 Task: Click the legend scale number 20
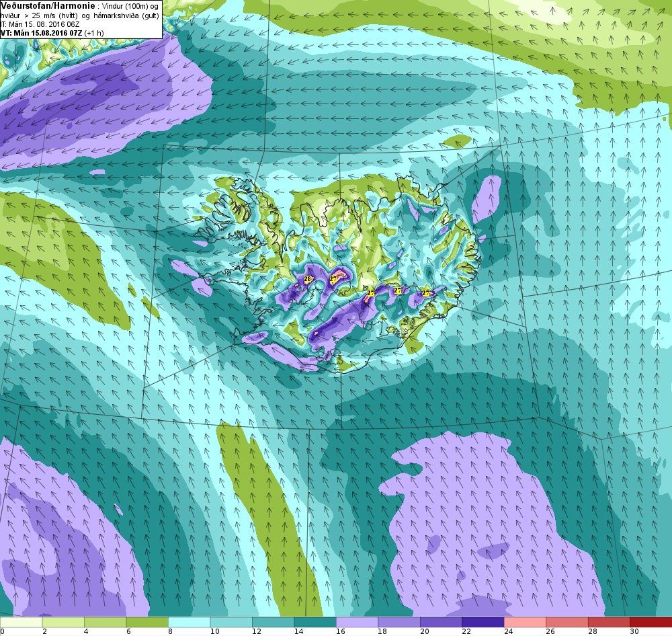pyautogui.click(x=425, y=631)
